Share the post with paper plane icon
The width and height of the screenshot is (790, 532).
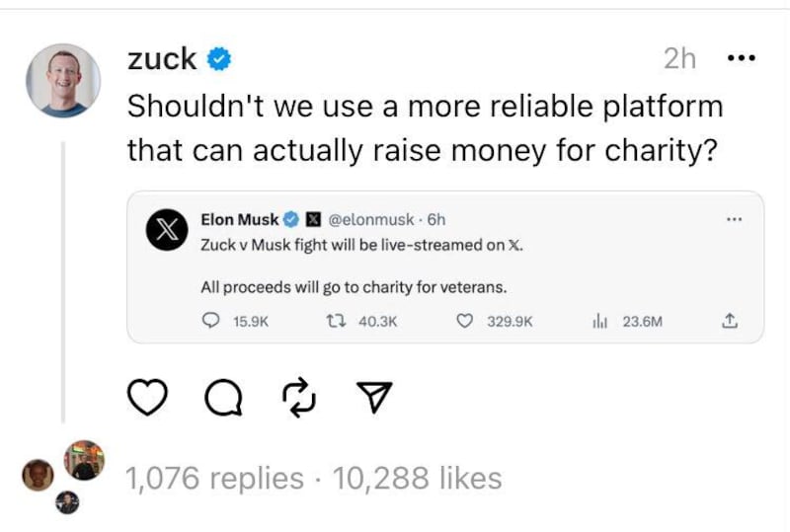[x=374, y=397]
